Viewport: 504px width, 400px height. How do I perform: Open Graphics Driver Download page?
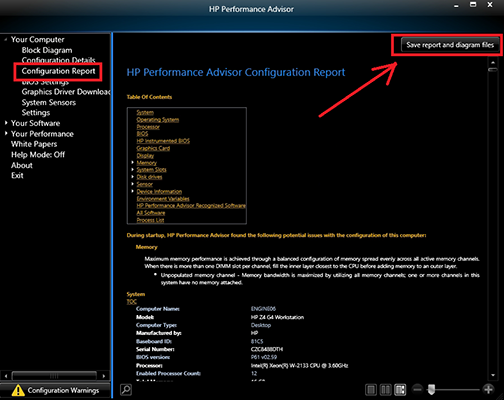[66, 92]
